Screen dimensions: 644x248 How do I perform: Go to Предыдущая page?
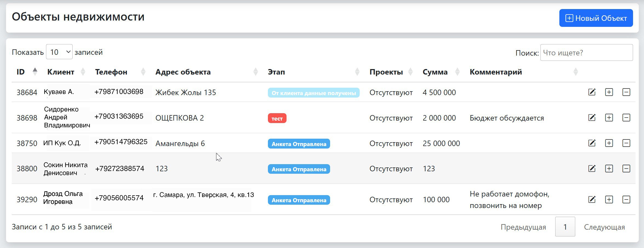tap(523, 227)
